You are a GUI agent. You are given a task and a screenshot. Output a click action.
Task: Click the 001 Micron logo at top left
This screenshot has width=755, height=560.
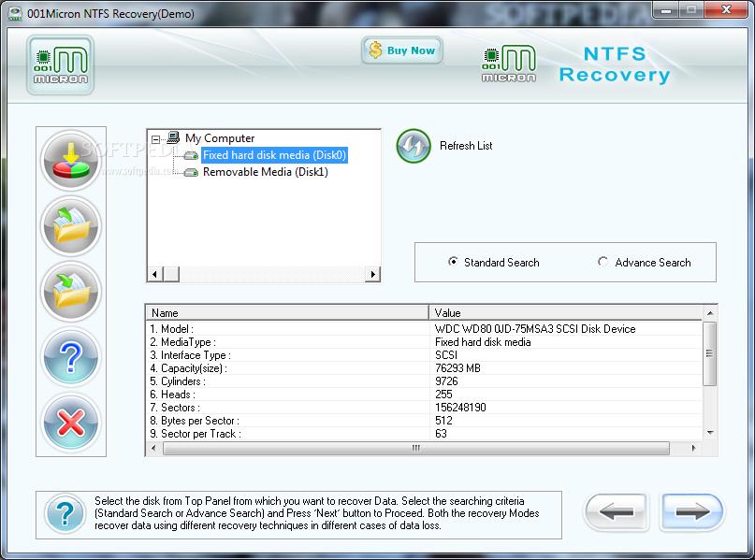tap(60, 65)
